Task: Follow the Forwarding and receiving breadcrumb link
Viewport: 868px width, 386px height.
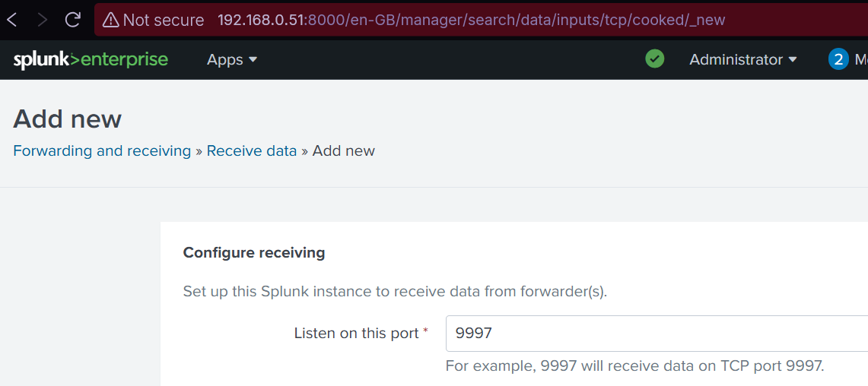Action: click(102, 150)
